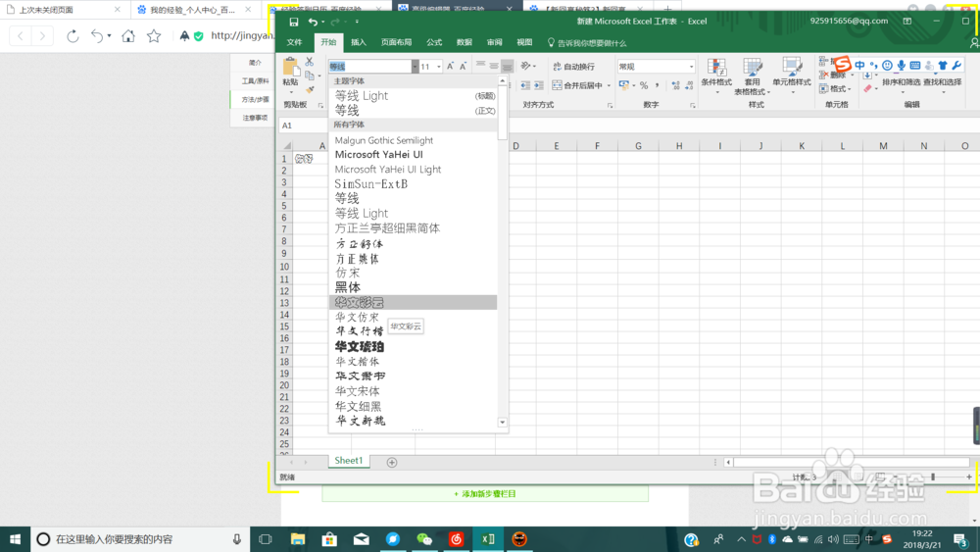Viewport: 980px width, 552px height.
Task: Click Sort and Filter
Action: 901,82
